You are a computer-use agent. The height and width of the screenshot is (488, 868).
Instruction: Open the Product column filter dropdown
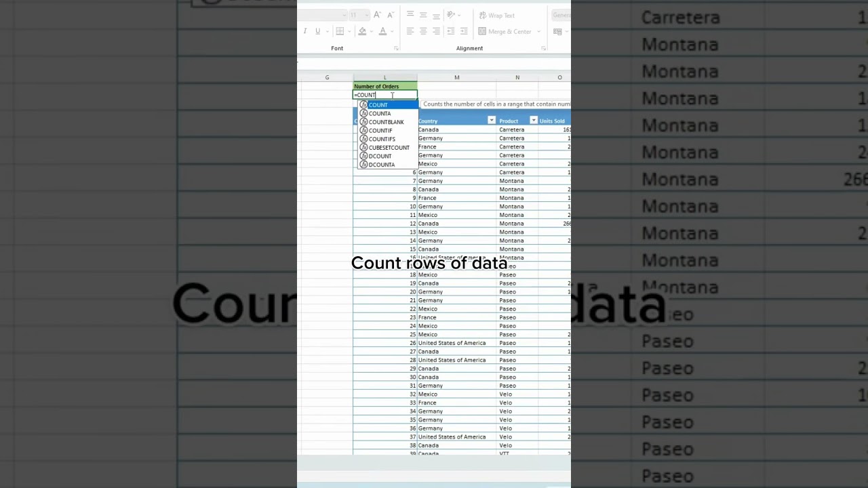pyautogui.click(x=533, y=121)
